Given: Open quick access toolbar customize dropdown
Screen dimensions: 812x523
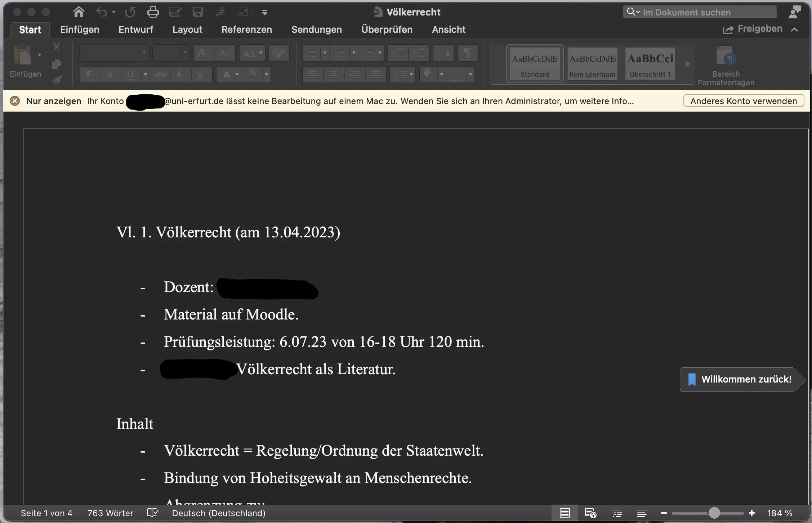Looking at the screenshot, I should coord(265,13).
